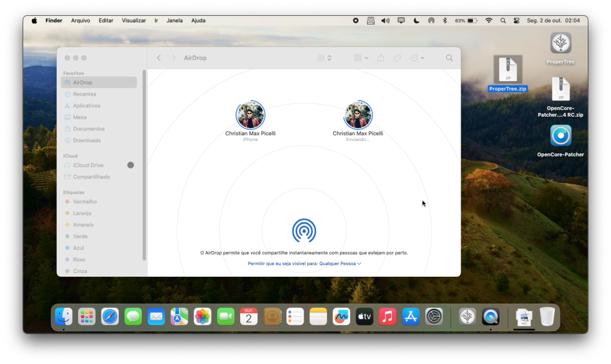Open the Trash in the Dock

click(547, 316)
